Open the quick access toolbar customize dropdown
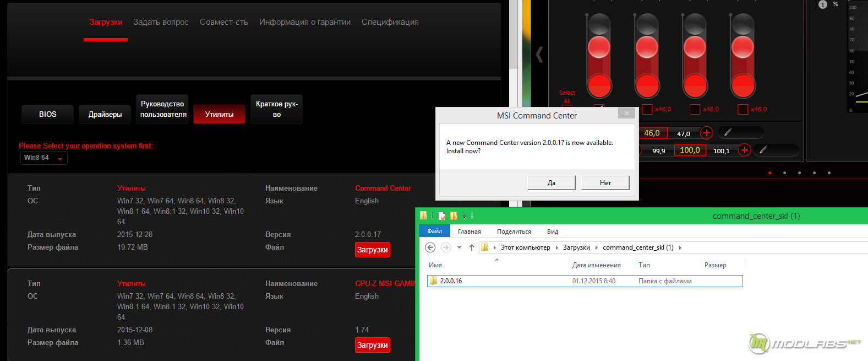Image resolution: width=868 pixels, height=361 pixels. click(x=464, y=217)
